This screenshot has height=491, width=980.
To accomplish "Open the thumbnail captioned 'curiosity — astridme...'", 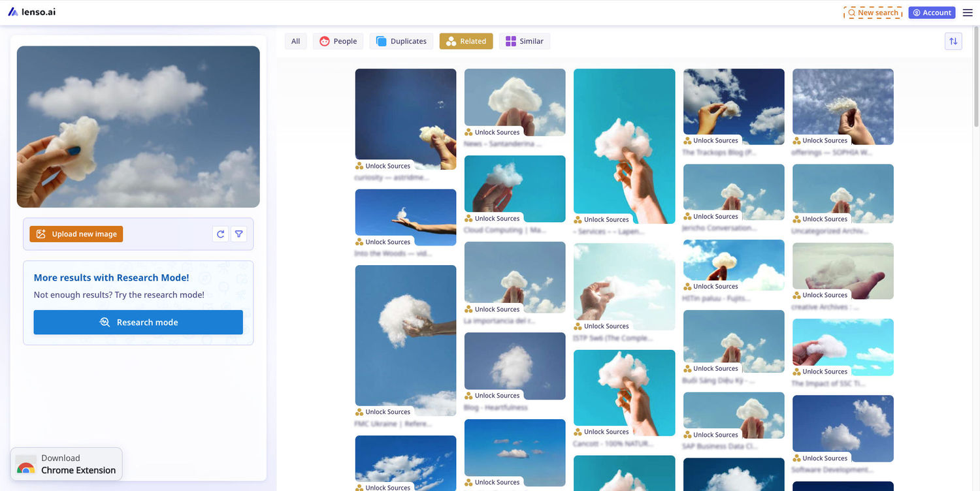I will coord(406,119).
